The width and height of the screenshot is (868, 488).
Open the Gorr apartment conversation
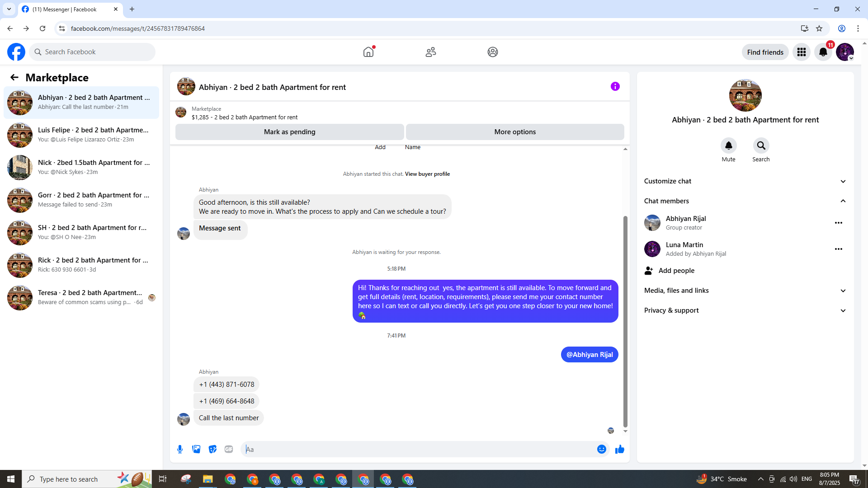[x=81, y=200]
